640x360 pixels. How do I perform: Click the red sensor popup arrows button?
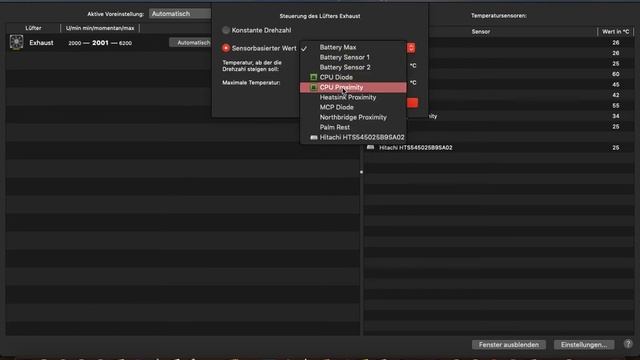(x=411, y=48)
